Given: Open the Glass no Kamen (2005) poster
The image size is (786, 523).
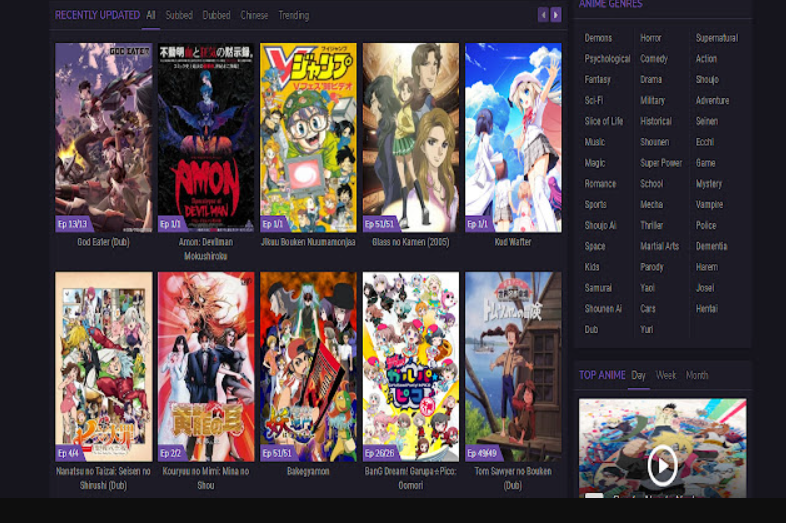Looking at the screenshot, I should pos(411,137).
